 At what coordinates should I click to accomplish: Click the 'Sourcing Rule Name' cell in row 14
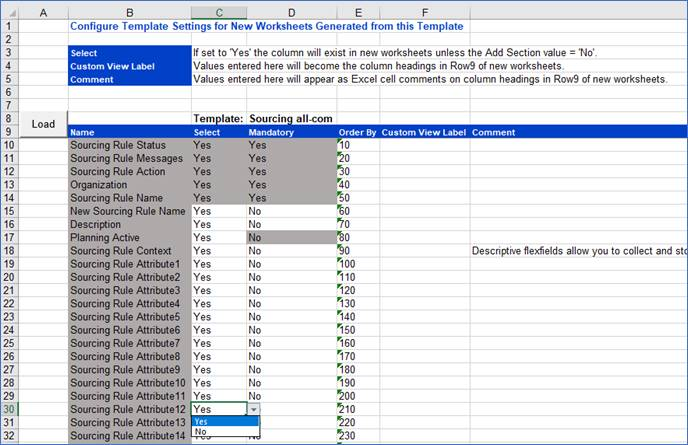(130, 198)
